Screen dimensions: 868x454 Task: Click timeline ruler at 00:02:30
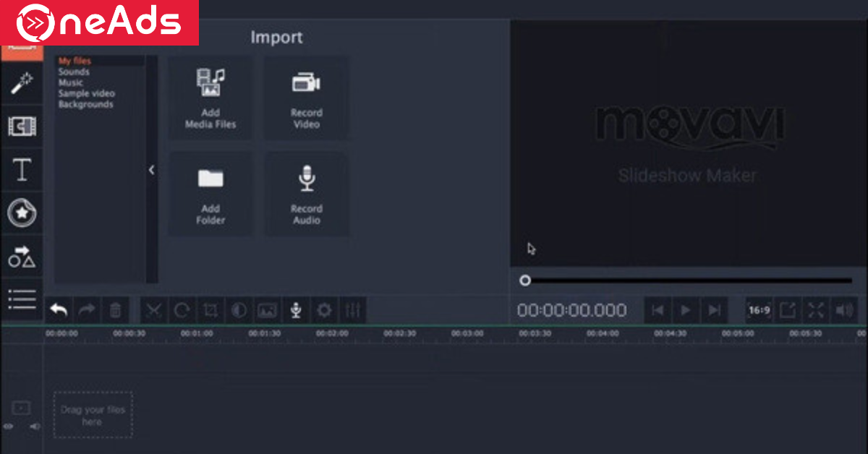[399, 333]
